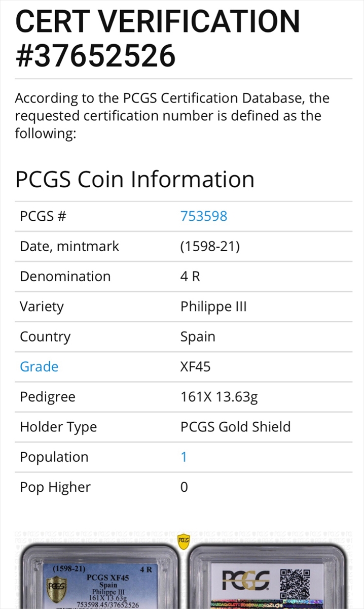Screen dimensions: 364x609
Task: Click the cert verification number heading
Action: click(x=157, y=37)
